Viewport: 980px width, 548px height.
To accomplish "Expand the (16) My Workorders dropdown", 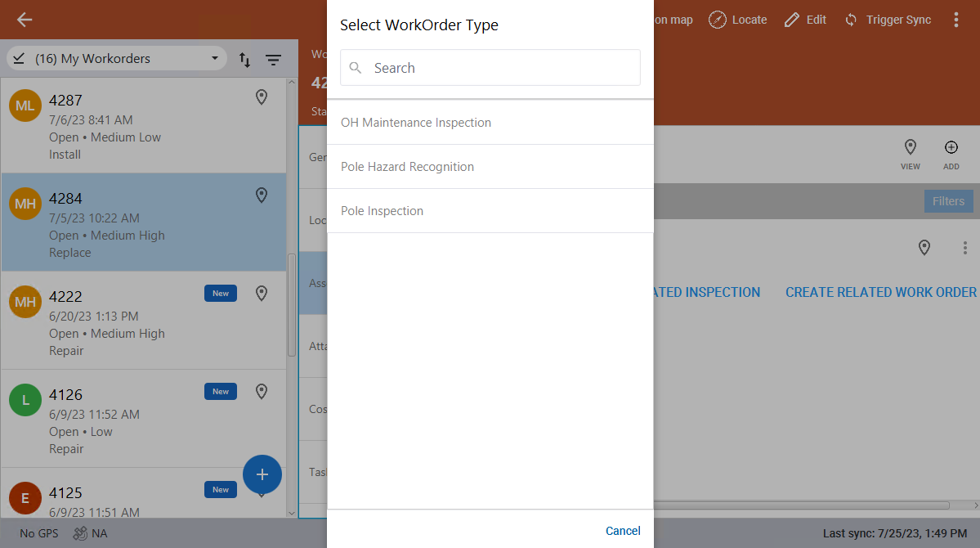I will 214,58.
